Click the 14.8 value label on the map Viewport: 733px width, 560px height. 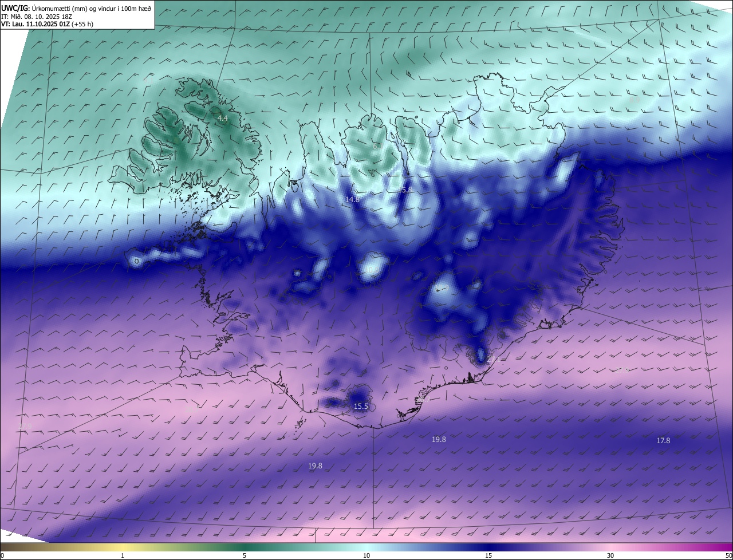click(352, 199)
